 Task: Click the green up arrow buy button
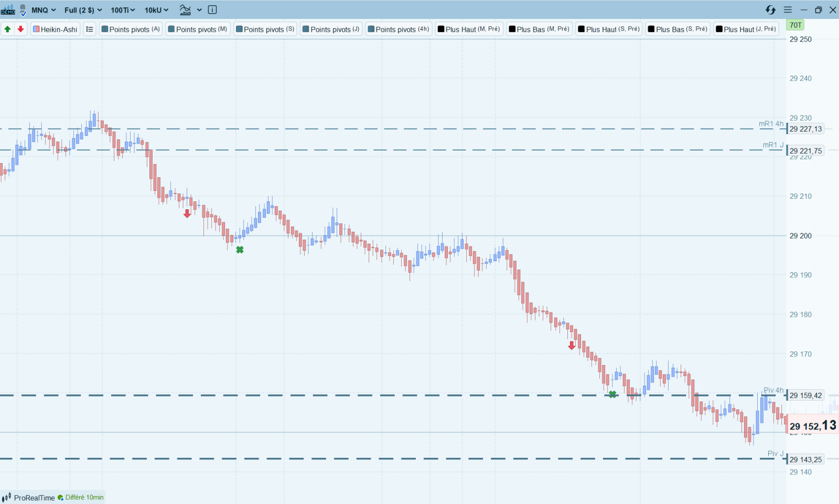coord(7,29)
